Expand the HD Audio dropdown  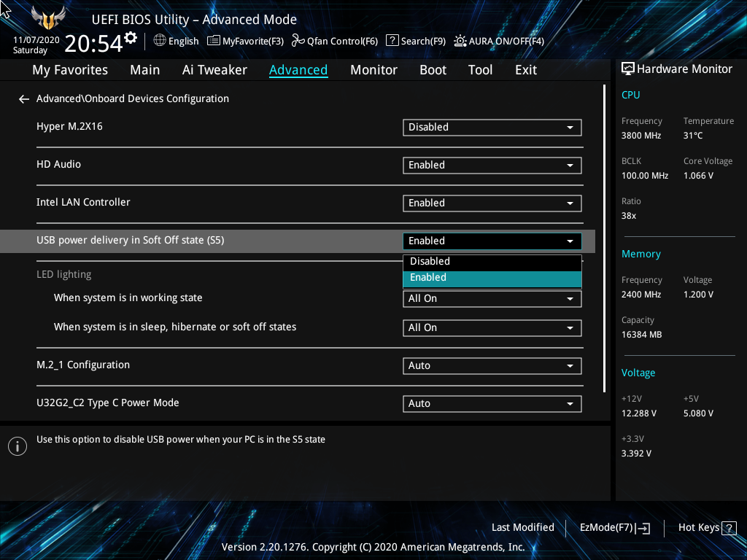492,166
